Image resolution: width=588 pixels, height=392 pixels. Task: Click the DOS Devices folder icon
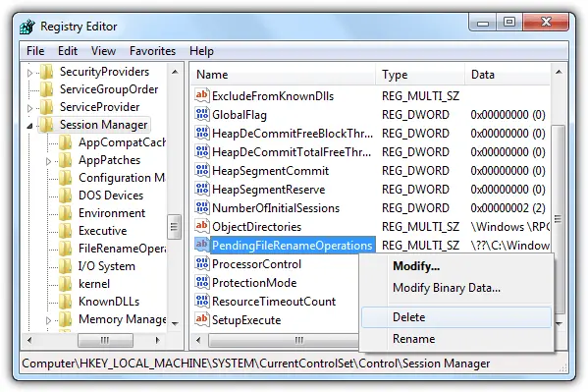(x=66, y=196)
